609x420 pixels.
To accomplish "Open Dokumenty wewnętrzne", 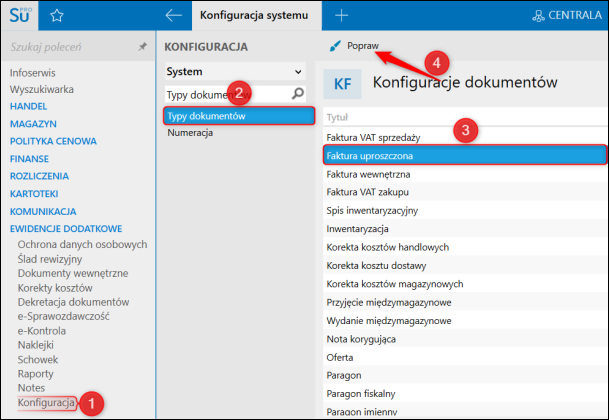I will [x=73, y=273].
